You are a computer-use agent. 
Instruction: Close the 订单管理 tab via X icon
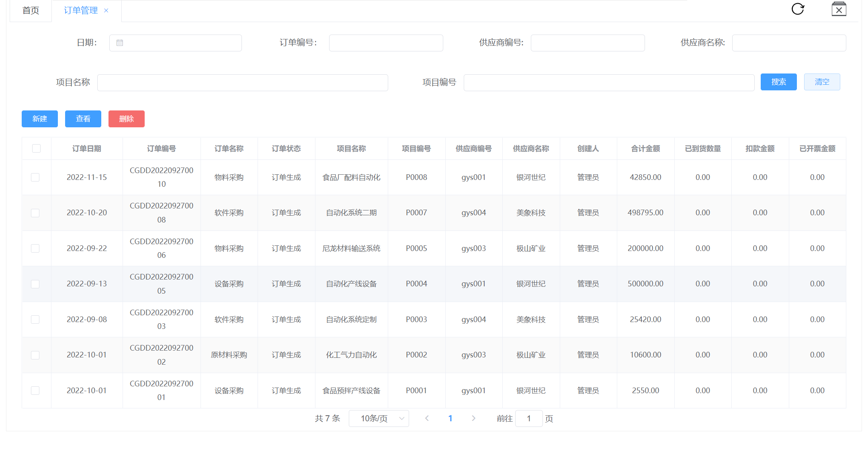click(x=106, y=10)
